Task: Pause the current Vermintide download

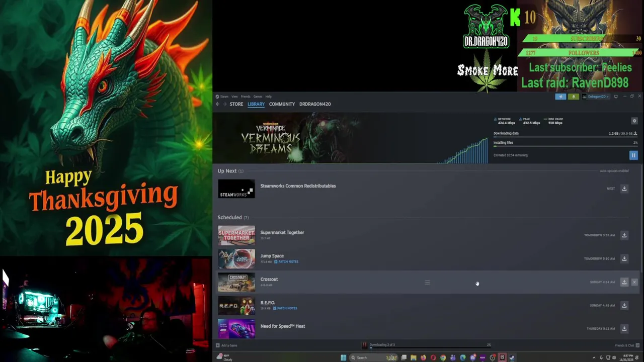Action: pyautogui.click(x=633, y=155)
